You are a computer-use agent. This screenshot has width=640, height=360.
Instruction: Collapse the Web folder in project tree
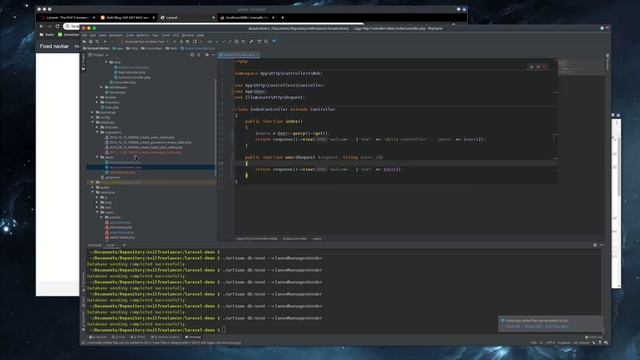pyautogui.click(x=106, y=62)
